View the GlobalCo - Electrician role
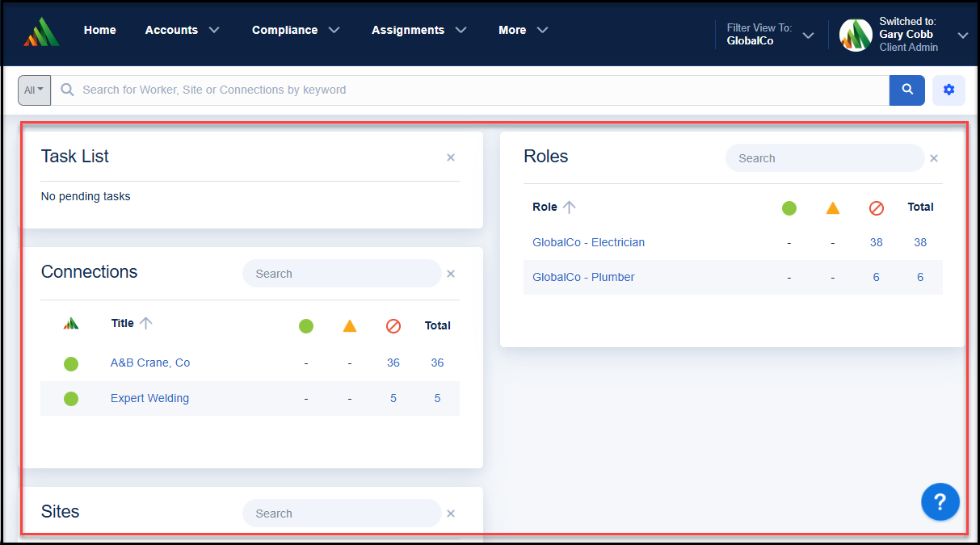 588,242
